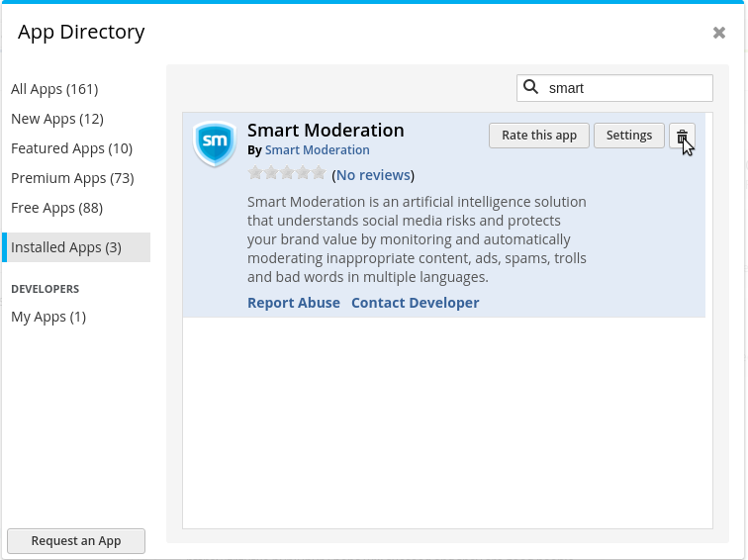Open the No reviews link

374,175
